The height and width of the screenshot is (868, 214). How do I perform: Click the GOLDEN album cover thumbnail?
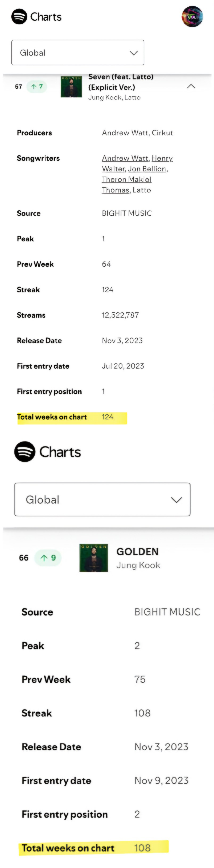(93, 558)
